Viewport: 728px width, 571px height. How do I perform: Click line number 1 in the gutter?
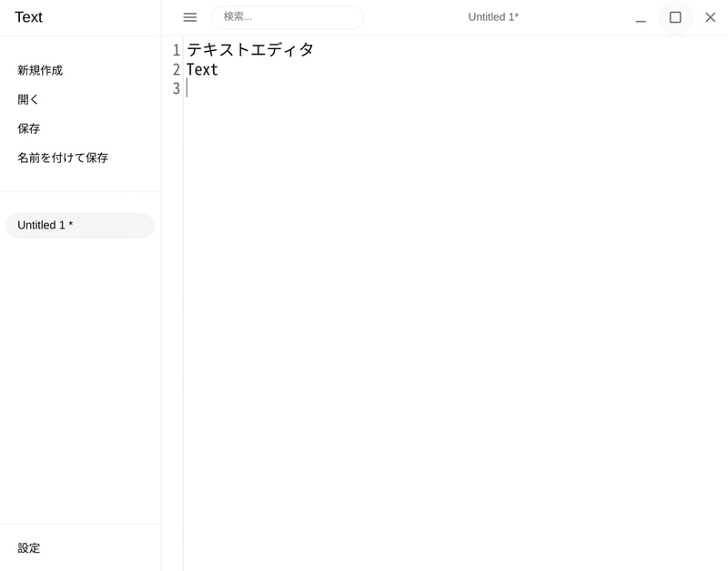coord(175,50)
